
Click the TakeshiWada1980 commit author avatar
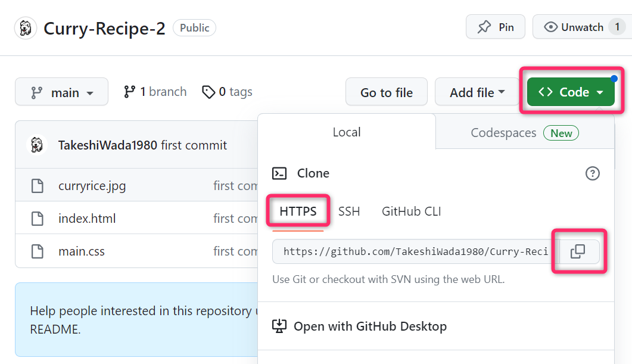38,145
